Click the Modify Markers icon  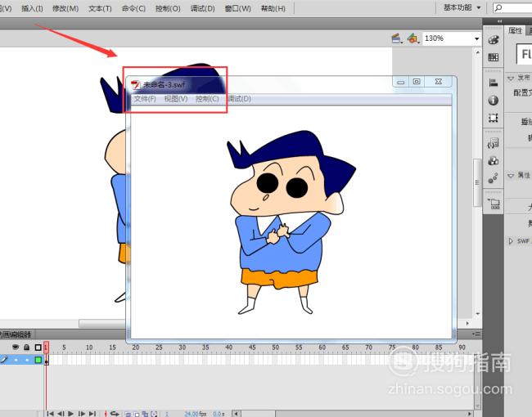click(x=154, y=414)
